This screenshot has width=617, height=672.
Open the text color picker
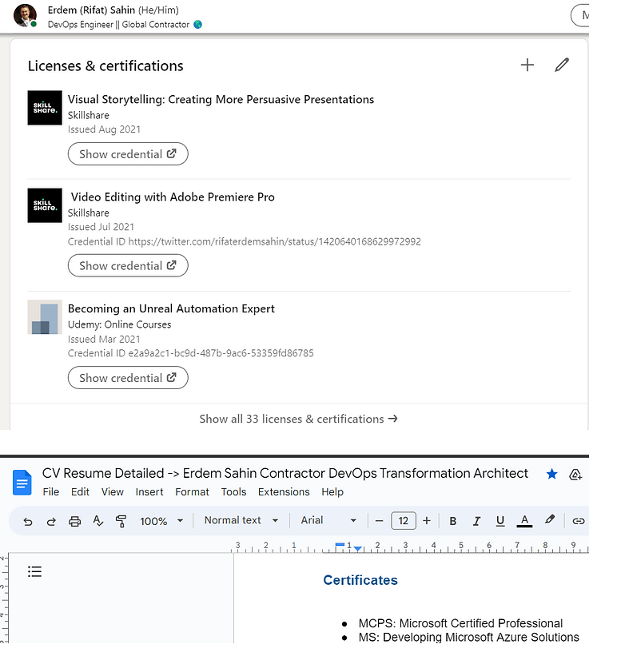click(524, 521)
